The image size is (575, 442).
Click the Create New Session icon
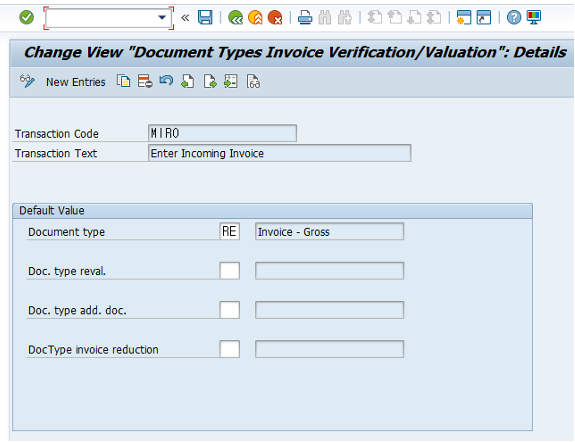(464, 17)
